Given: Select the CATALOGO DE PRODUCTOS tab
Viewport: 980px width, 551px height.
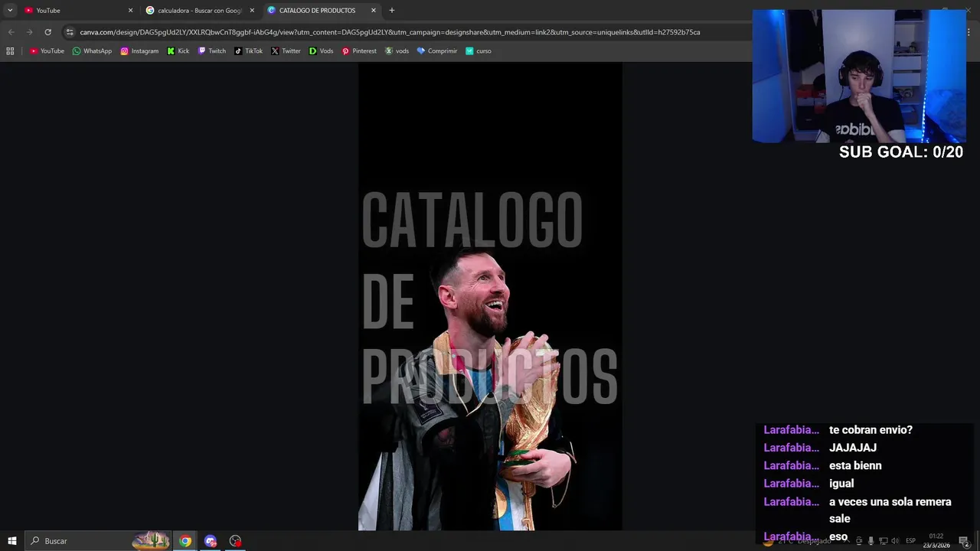Looking at the screenshot, I should [x=322, y=10].
